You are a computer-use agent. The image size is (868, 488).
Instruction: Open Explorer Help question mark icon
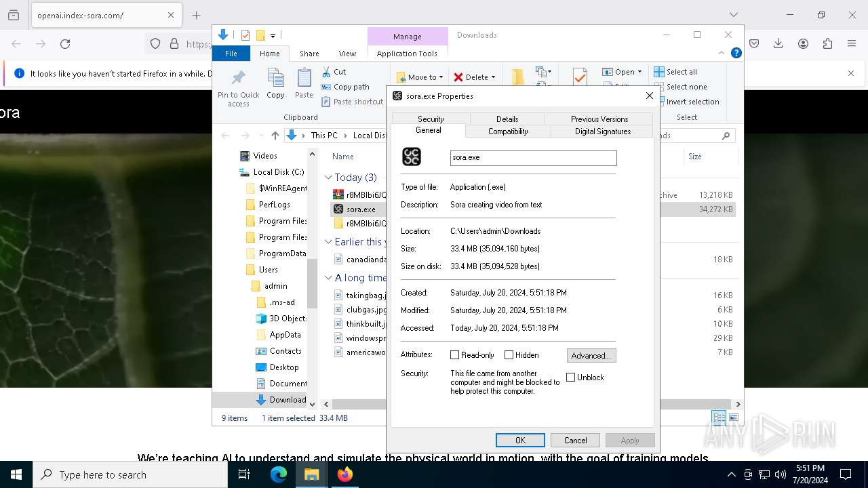[736, 53]
